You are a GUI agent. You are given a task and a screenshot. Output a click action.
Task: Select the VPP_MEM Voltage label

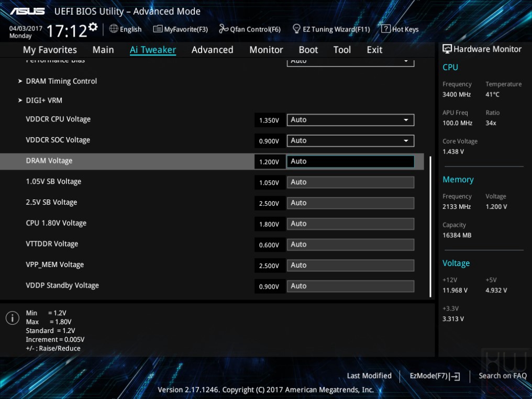[x=55, y=264]
